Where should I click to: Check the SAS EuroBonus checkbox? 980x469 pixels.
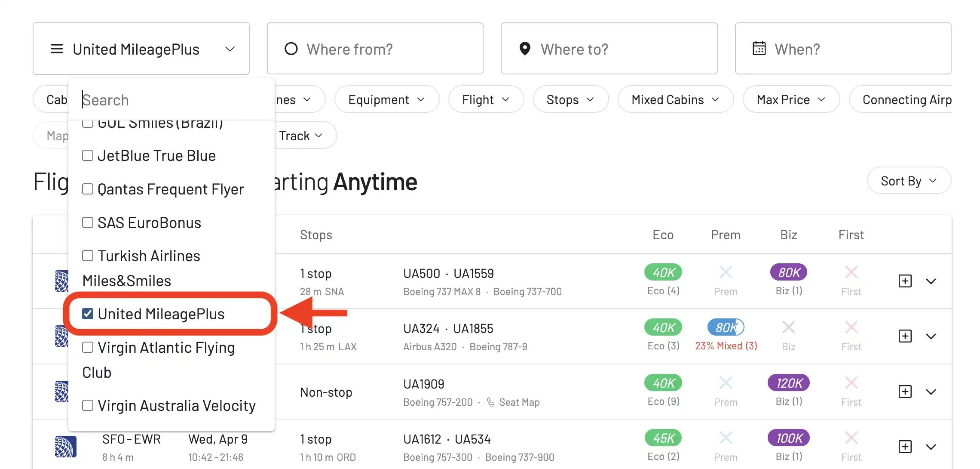(88, 222)
